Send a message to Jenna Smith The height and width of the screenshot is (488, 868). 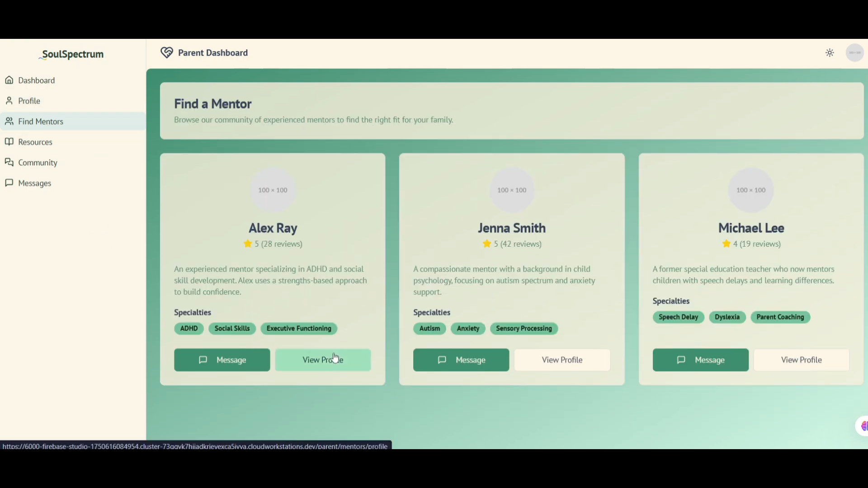click(461, 360)
